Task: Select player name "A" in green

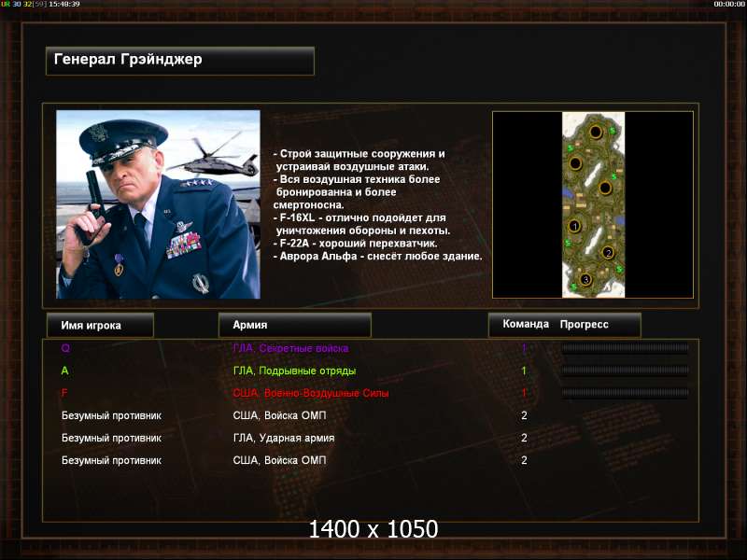Action: 64,371
